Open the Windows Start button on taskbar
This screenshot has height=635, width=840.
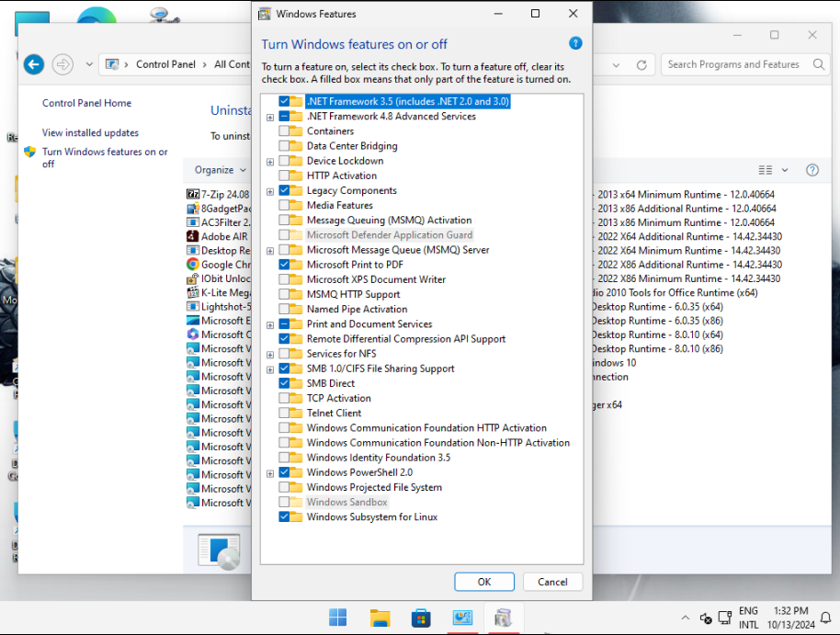[x=337, y=618]
